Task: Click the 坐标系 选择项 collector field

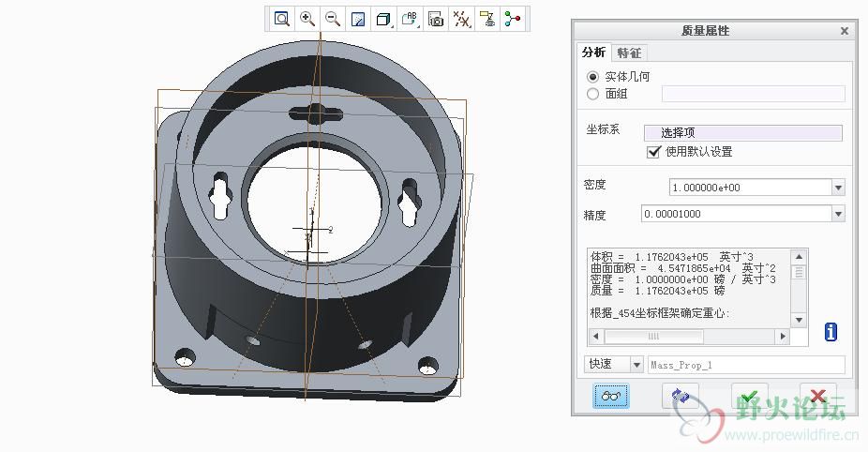Action: tap(743, 133)
